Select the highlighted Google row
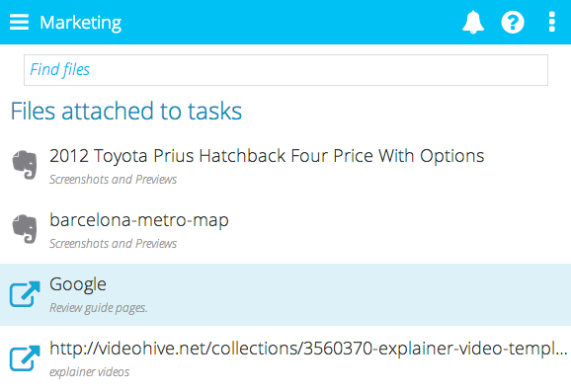 [285, 294]
